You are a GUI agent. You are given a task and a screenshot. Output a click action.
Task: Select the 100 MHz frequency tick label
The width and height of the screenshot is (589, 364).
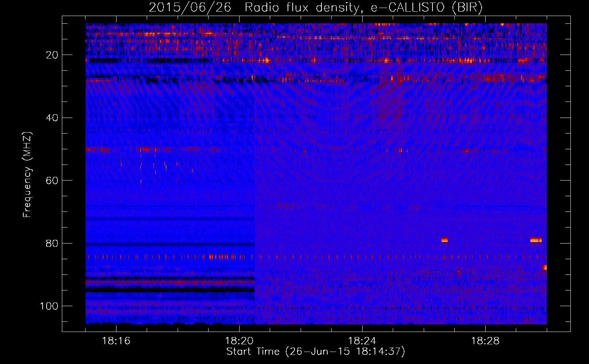pos(49,306)
